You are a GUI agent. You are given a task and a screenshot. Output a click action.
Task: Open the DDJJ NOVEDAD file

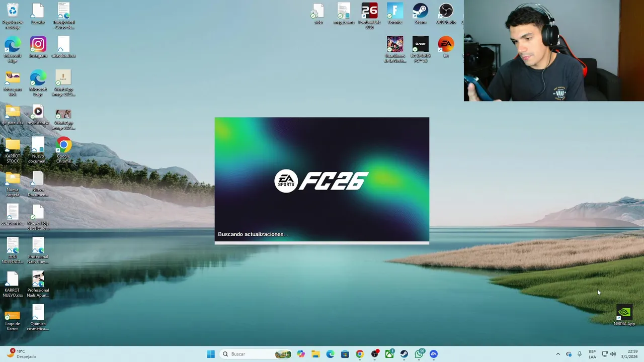pos(13,251)
